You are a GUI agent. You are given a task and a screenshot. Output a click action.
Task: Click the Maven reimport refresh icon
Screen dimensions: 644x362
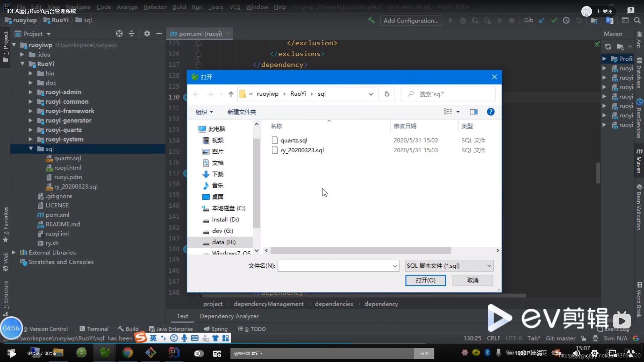point(608,47)
